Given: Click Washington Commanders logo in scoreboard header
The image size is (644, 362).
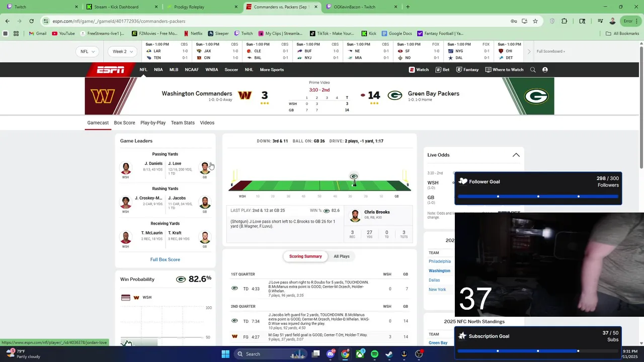Looking at the screenshot, I should tap(245, 96).
